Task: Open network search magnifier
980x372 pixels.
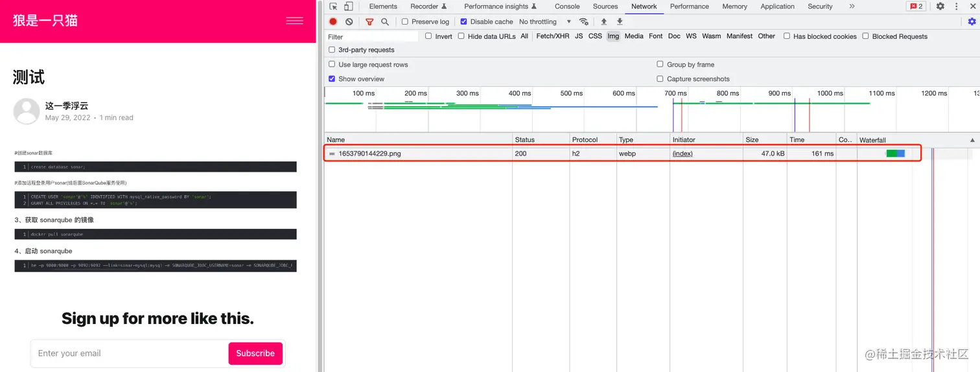Action: [385, 21]
